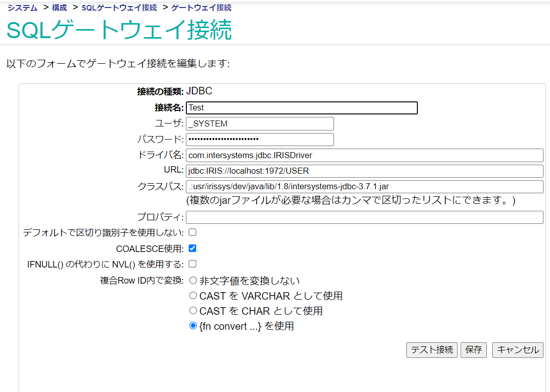Click the ゲートウェイ接続 breadcrumb link
The height and width of the screenshot is (392, 550).
coord(201,8)
